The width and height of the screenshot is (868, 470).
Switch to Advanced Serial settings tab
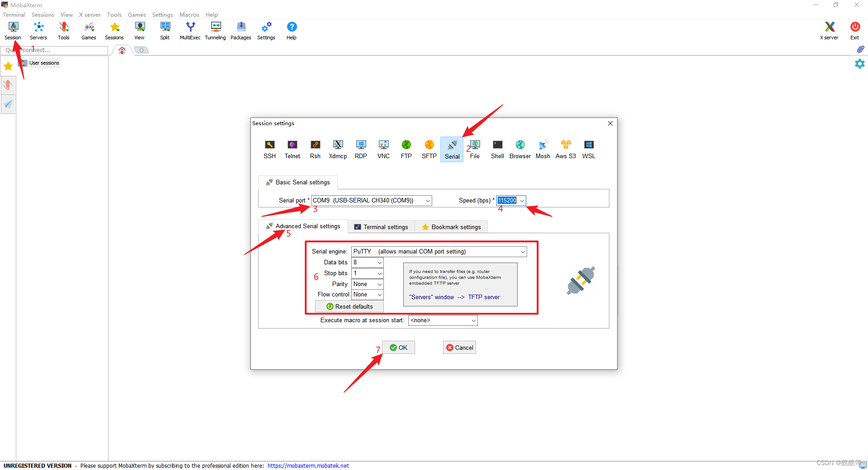click(x=303, y=226)
